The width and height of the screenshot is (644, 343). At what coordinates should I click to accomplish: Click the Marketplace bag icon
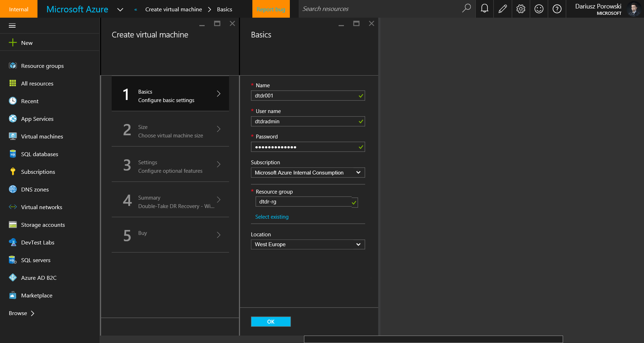(13, 295)
